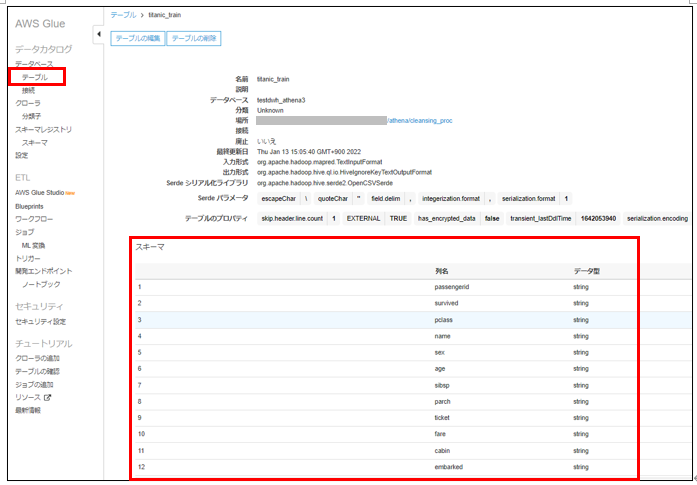Select the parch column row

[x=413, y=402]
